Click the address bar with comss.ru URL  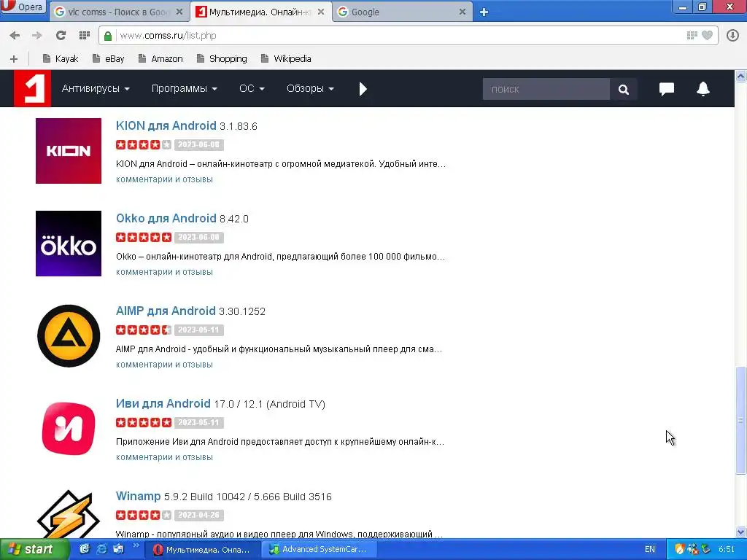[x=400, y=36]
